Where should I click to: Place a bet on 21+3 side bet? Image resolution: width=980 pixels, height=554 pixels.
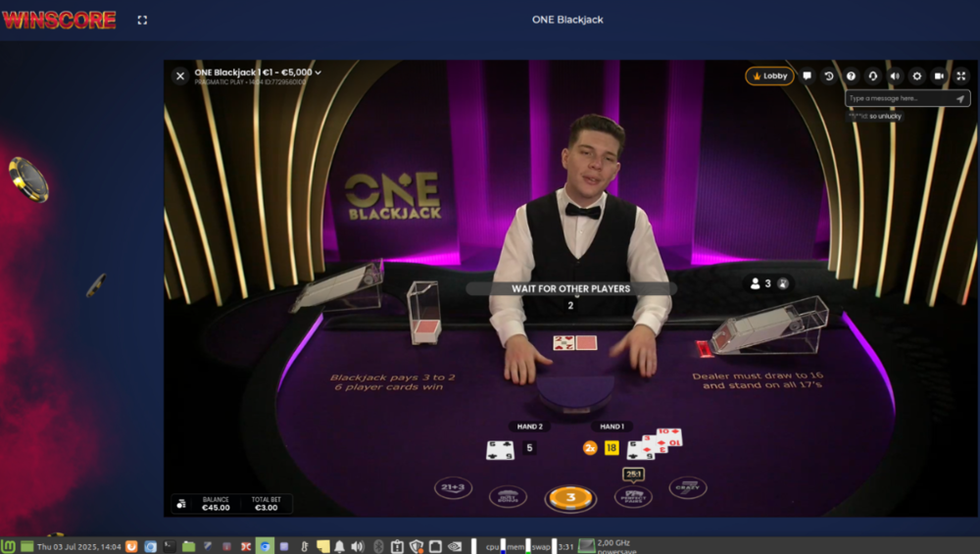point(453,487)
